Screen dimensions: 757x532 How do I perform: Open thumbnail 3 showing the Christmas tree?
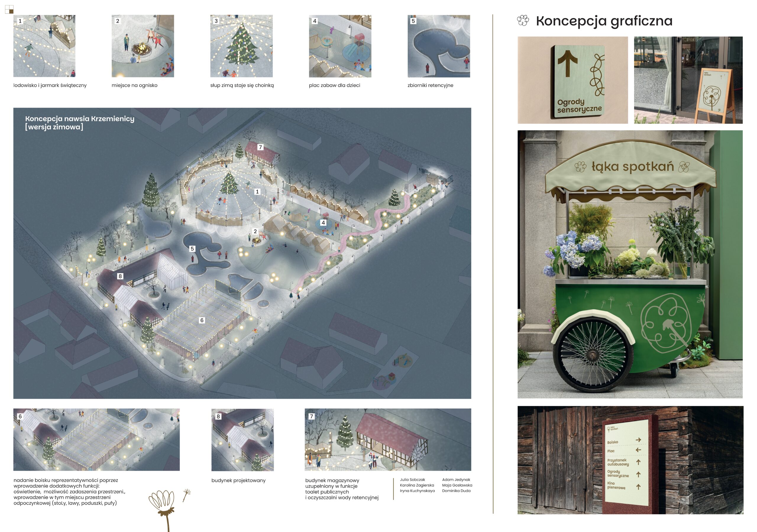241,46
